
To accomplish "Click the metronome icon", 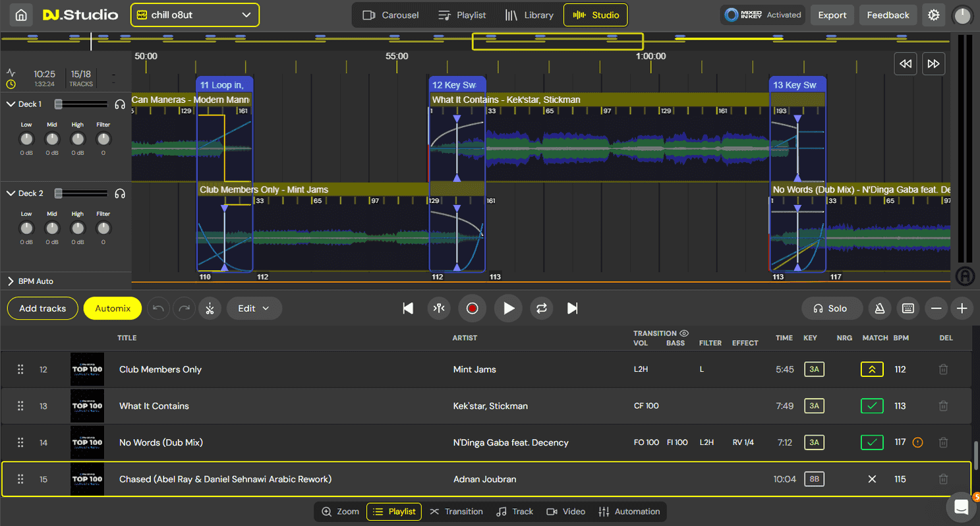I will 879,308.
